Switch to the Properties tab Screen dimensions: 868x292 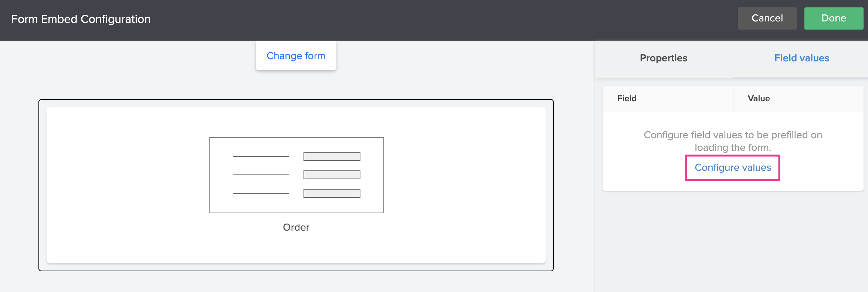(664, 58)
